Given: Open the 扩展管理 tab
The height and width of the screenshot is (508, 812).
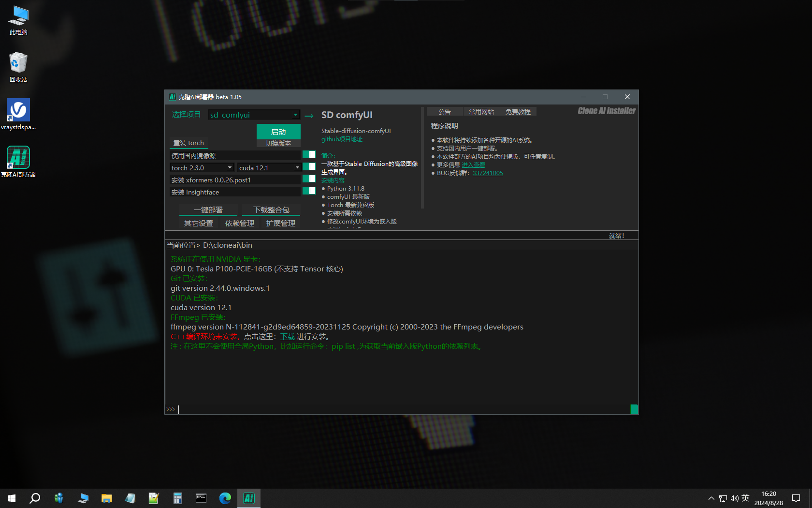Looking at the screenshot, I should 281,224.
